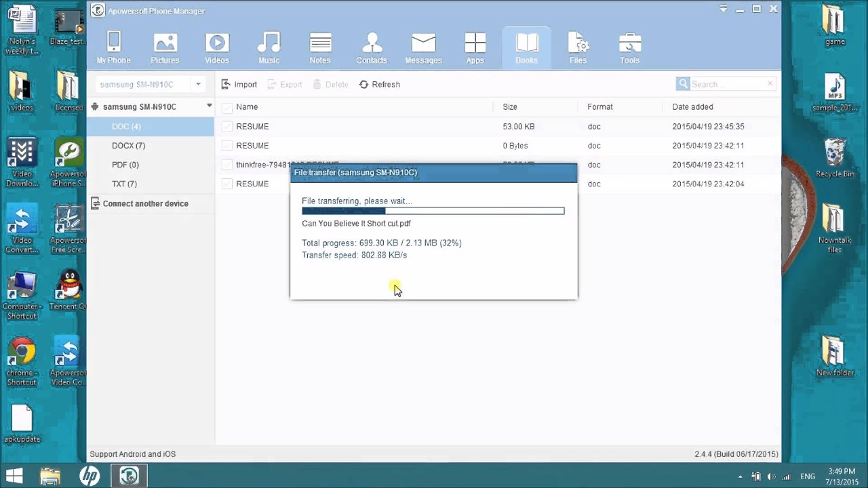
Task: Click the Apowersoft Phone Manager logo icon
Action: point(98,11)
